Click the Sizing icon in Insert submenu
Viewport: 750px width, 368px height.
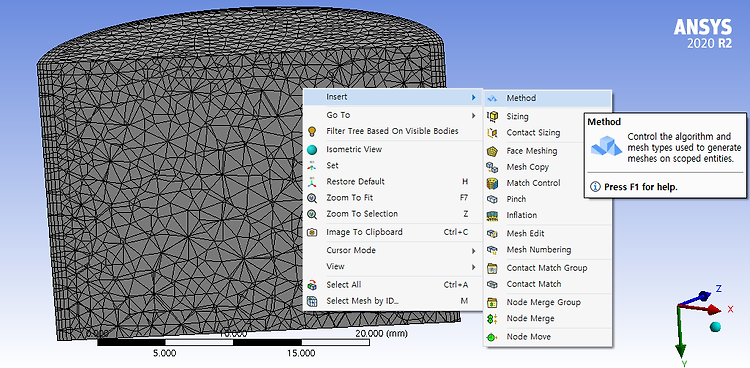[492, 116]
